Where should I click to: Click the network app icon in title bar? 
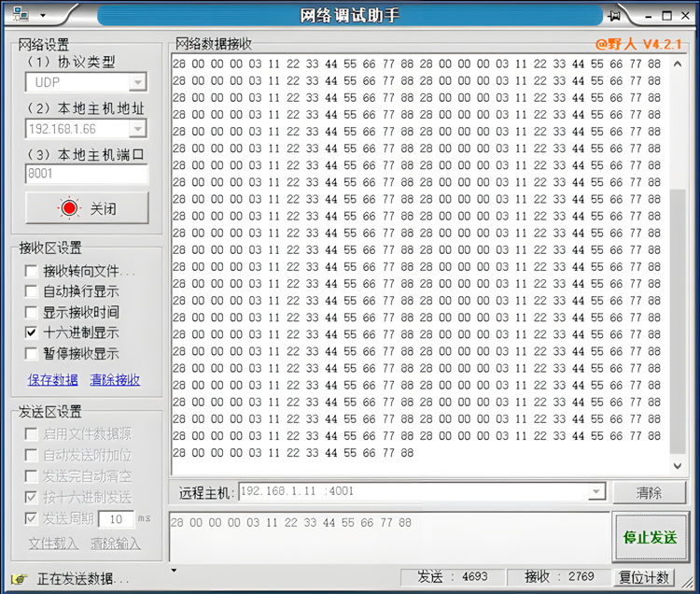pos(20,15)
